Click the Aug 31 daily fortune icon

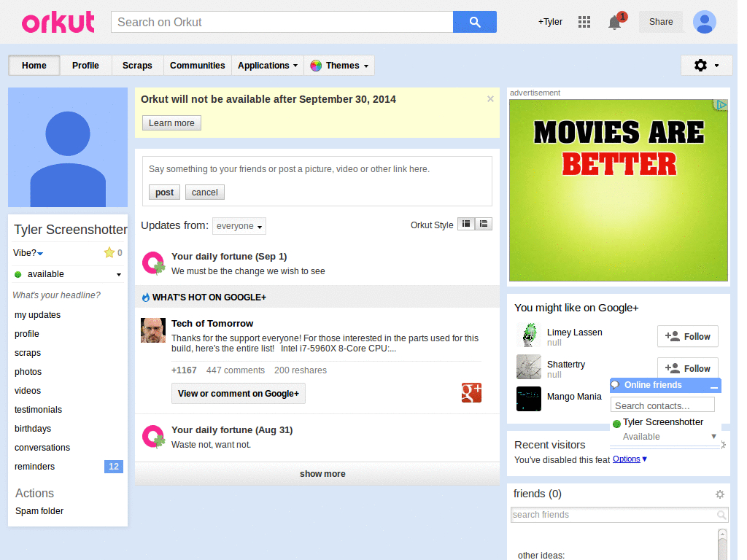(x=153, y=437)
